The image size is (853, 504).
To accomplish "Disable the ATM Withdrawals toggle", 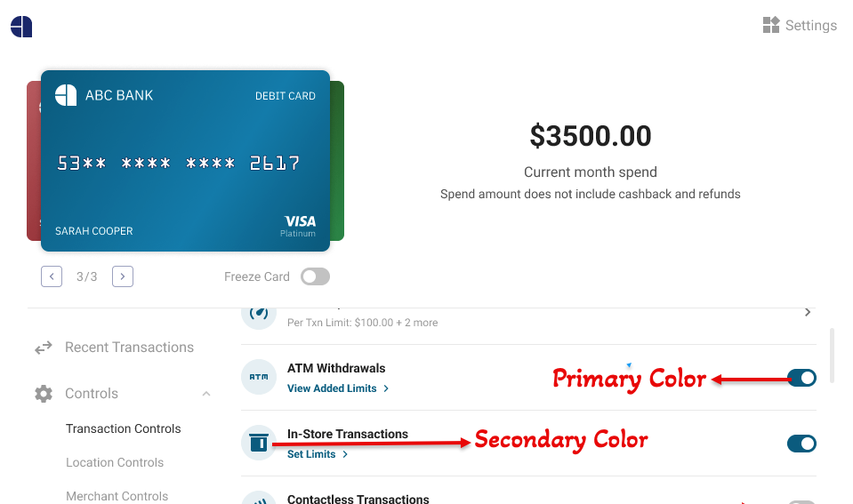I will 801,378.
